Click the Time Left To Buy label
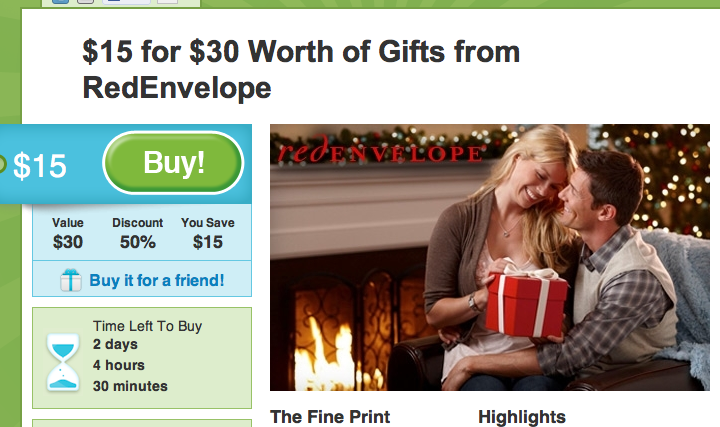Screen dimensions: 720x427 [147, 326]
